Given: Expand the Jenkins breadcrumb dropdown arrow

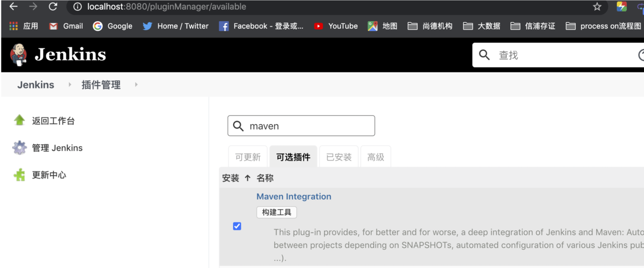Looking at the screenshot, I should 70,85.
